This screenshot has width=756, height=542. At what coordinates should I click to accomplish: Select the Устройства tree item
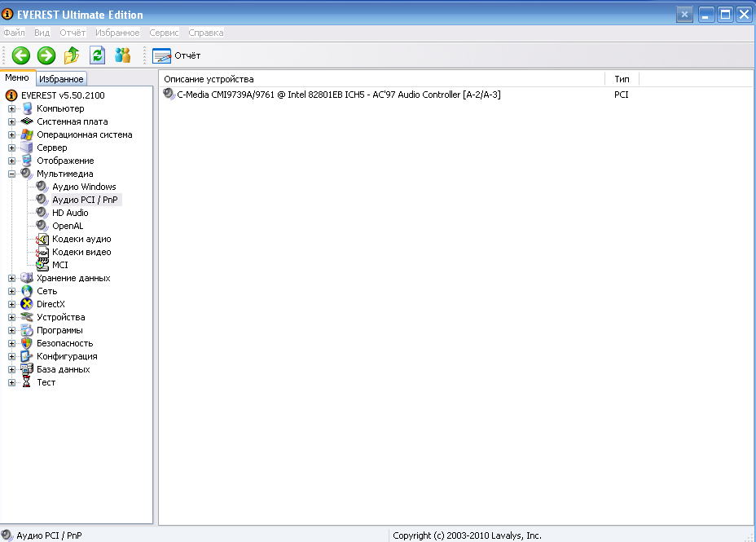pos(61,317)
